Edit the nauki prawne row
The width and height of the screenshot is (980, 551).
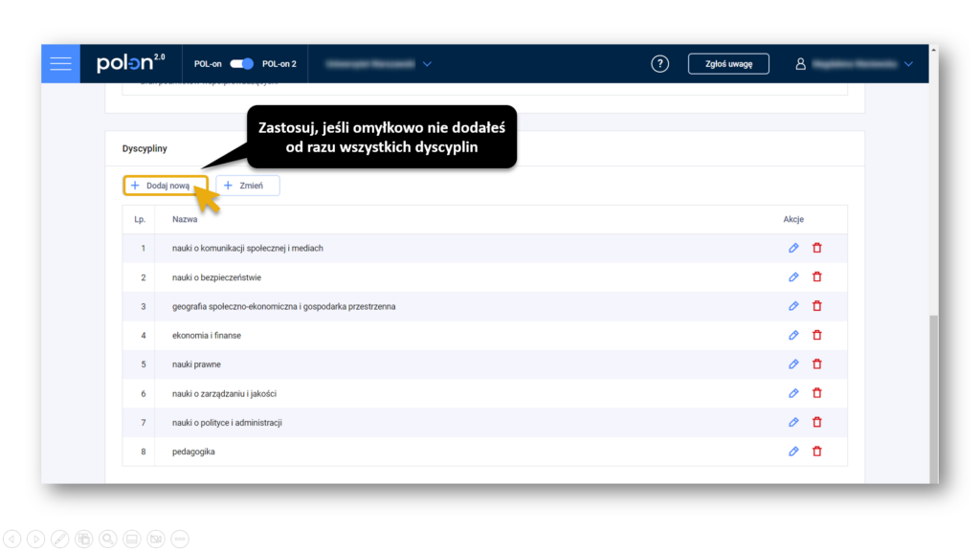[793, 364]
